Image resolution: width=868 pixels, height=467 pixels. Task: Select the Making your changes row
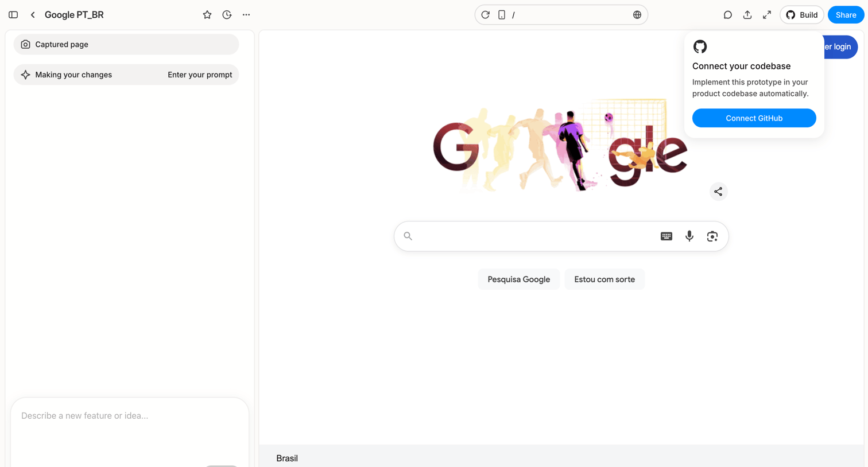[126, 75]
